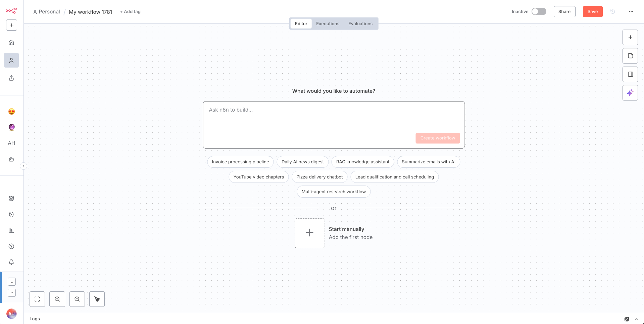This screenshot has height=324, width=644.
Task: Add a sticky note to canvas
Action: coord(630,56)
